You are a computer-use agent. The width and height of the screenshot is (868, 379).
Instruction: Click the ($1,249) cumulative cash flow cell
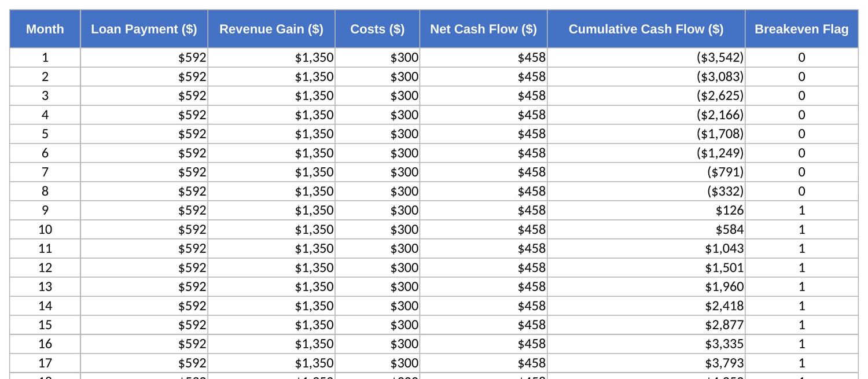coord(646,153)
